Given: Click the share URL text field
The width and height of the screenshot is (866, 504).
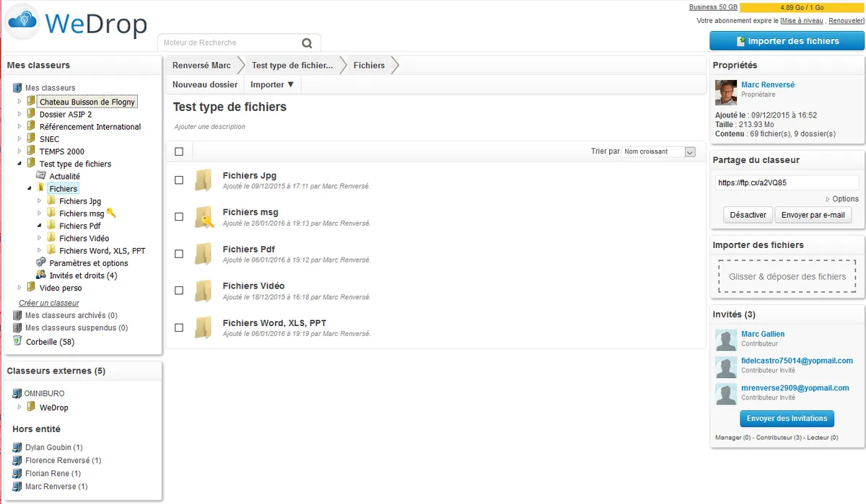Looking at the screenshot, I should [787, 182].
